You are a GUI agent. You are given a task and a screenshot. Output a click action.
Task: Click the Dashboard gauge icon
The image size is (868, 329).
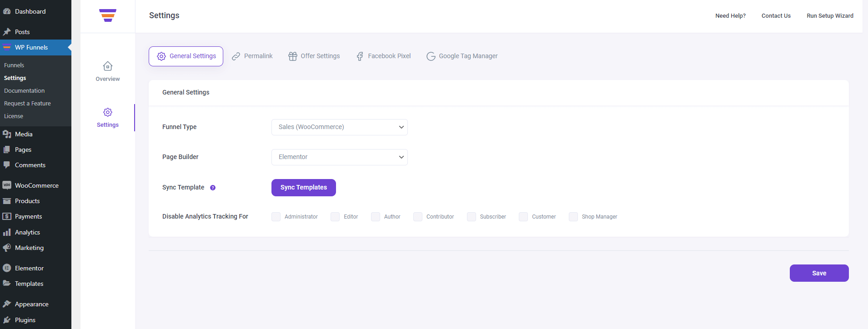pos(7,11)
